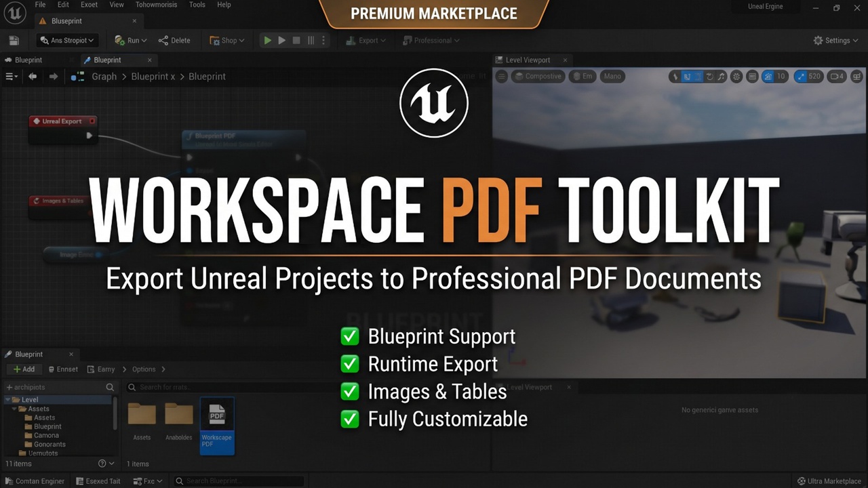Close the Bluseprint top tab
Image resolution: width=868 pixels, height=488 pixels.
click(x=134, y=21)
